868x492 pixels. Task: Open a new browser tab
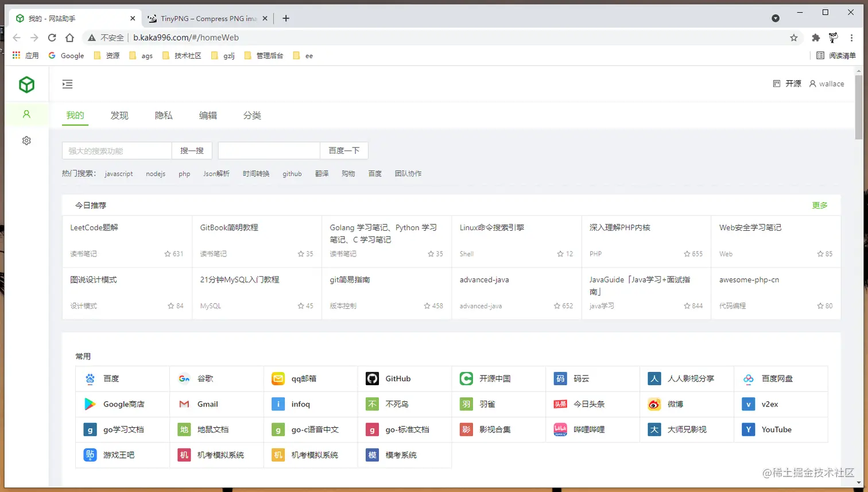(286, 18)
